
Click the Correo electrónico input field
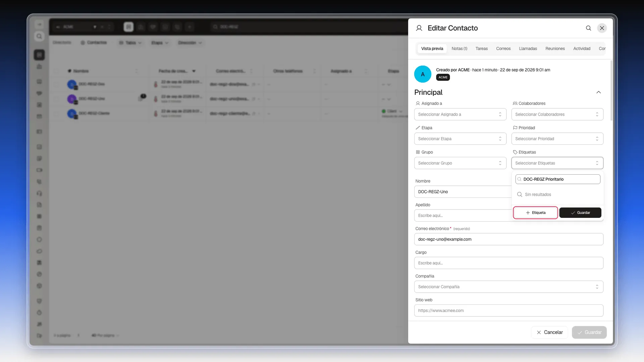[x=508, y=239]
